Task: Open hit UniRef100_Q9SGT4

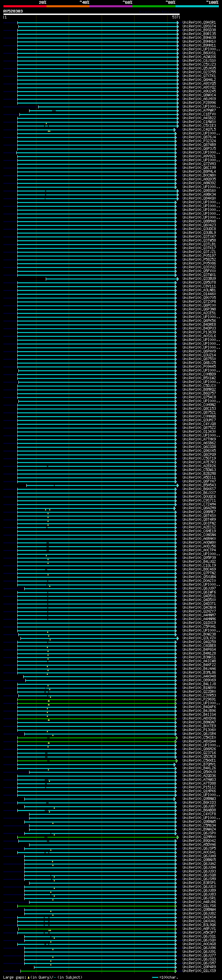Action: click(x=199, y=26)
